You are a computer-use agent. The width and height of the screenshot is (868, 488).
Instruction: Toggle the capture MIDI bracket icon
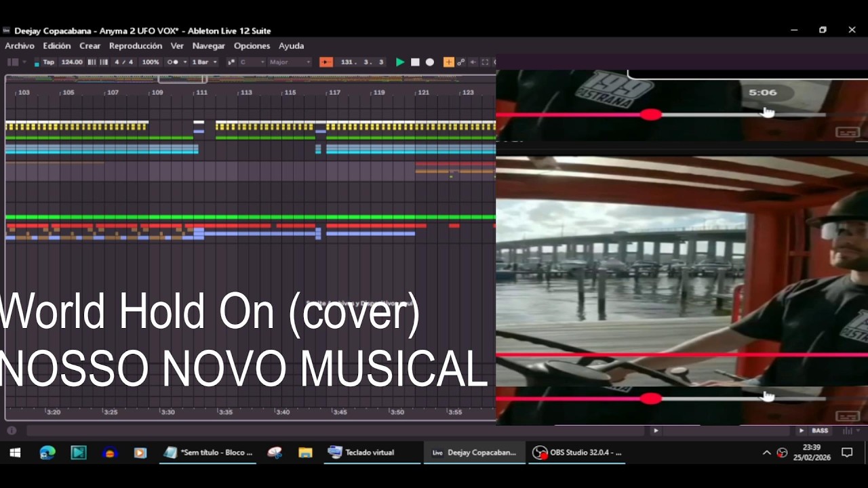click(485, 62)
